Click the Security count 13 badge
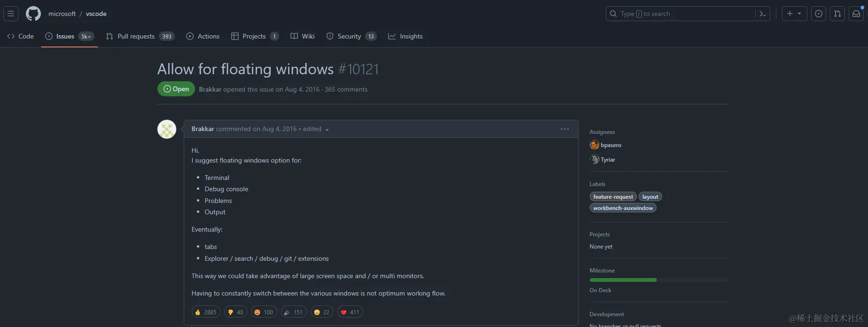This screenshot has height=327, width=868. (371, 36)
